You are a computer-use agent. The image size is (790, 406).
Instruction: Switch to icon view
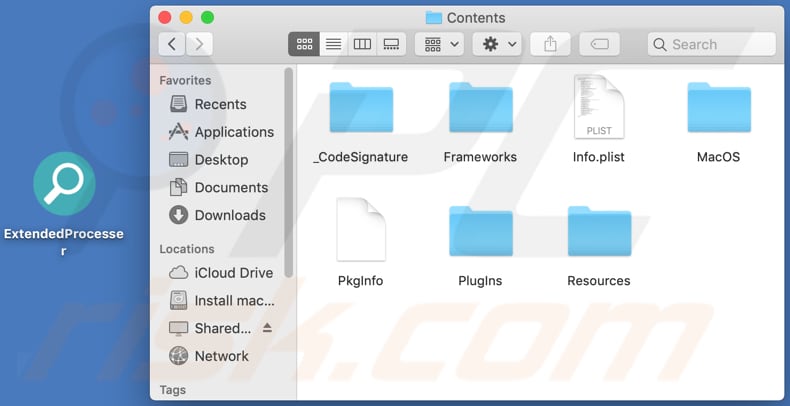pos(304,44)
